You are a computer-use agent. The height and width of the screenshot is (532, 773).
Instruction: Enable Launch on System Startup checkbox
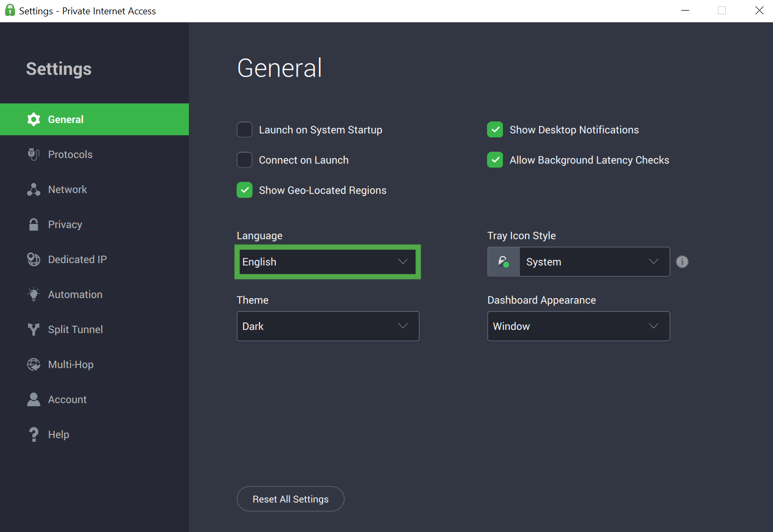click(x=245, y=129)
